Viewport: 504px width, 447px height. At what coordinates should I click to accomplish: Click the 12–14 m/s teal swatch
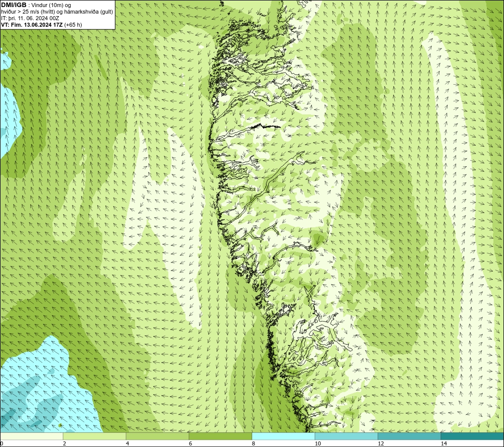coord(409,436)
